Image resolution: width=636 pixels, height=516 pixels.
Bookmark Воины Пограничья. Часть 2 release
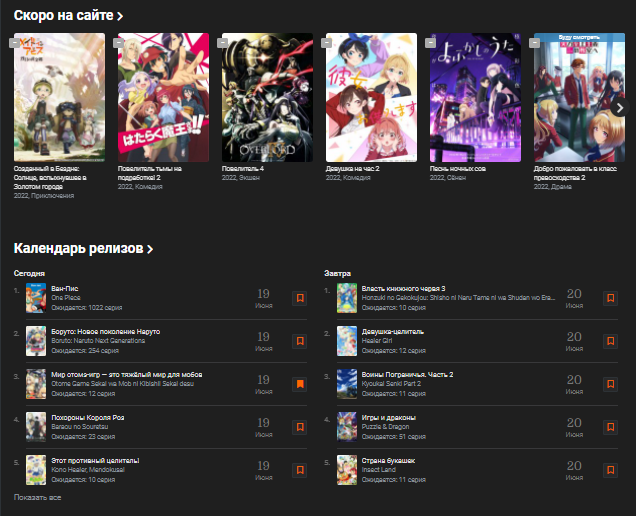tap(610, 384)
